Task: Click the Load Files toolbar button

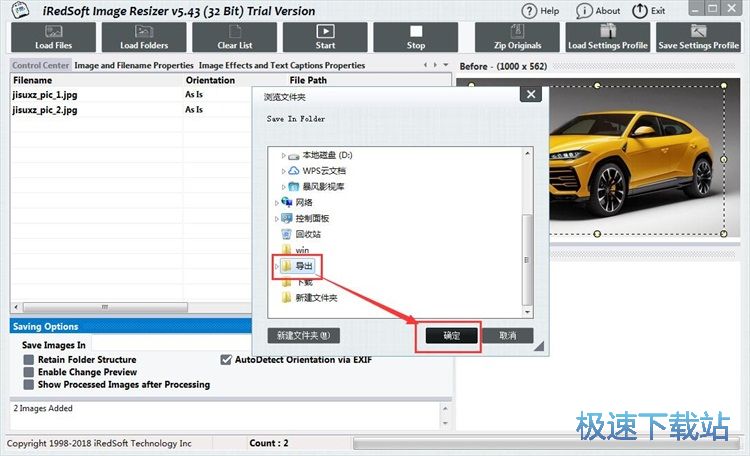Action: (x=53, y=37)
